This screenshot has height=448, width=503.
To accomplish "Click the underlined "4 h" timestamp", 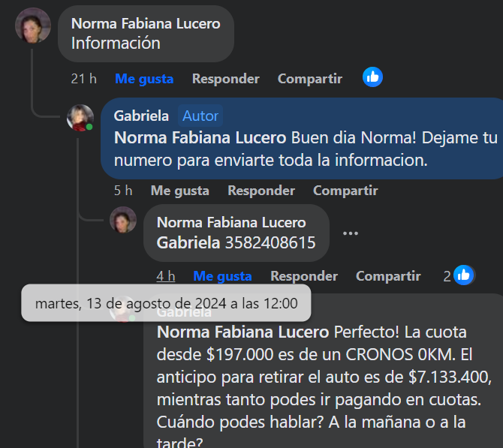I will point(166,276).
